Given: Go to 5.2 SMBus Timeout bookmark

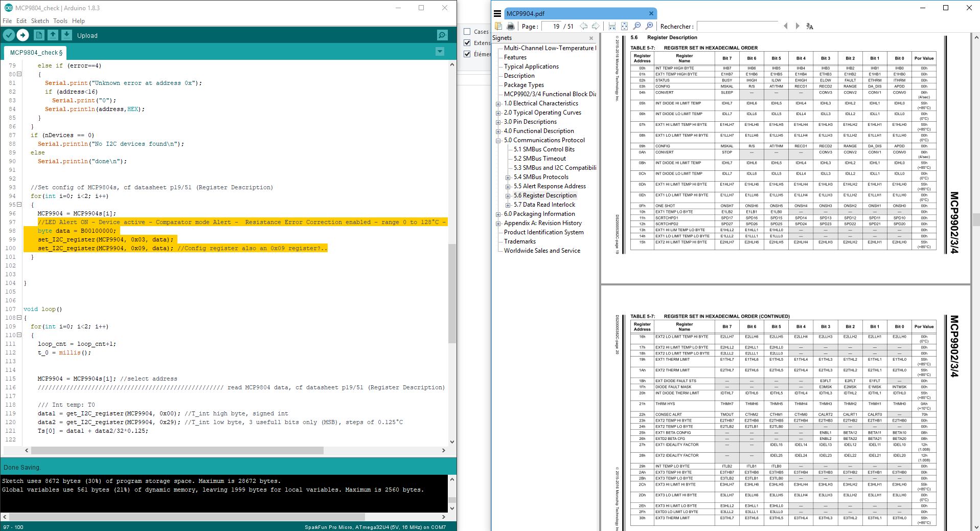Looking at the screenshot, I should click(540, 159).
